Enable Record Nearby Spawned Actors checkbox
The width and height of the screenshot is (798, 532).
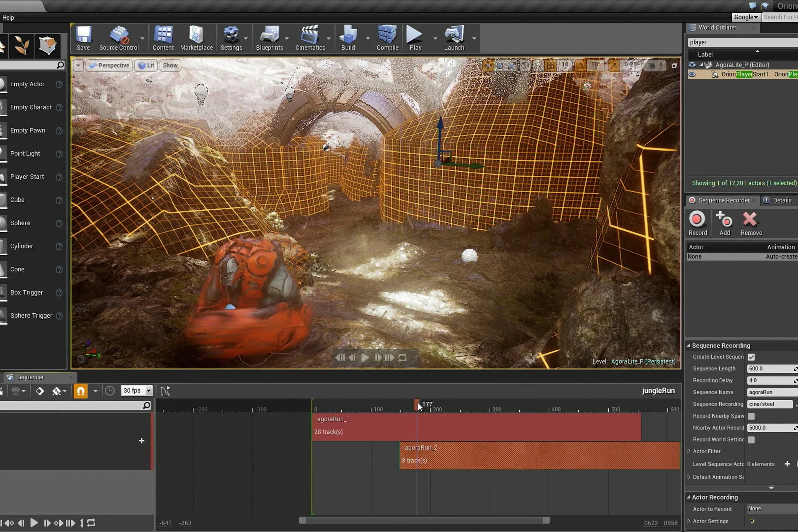tap(751, 416)
